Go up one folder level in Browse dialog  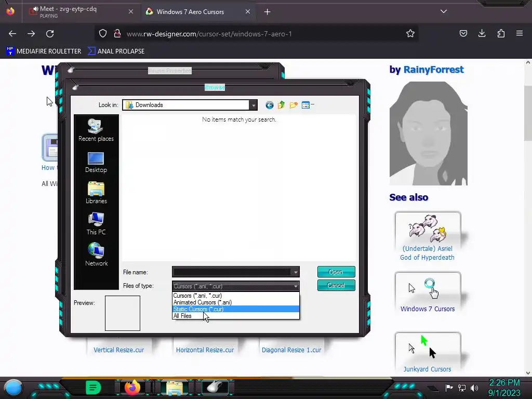click(x=281, y=105)
